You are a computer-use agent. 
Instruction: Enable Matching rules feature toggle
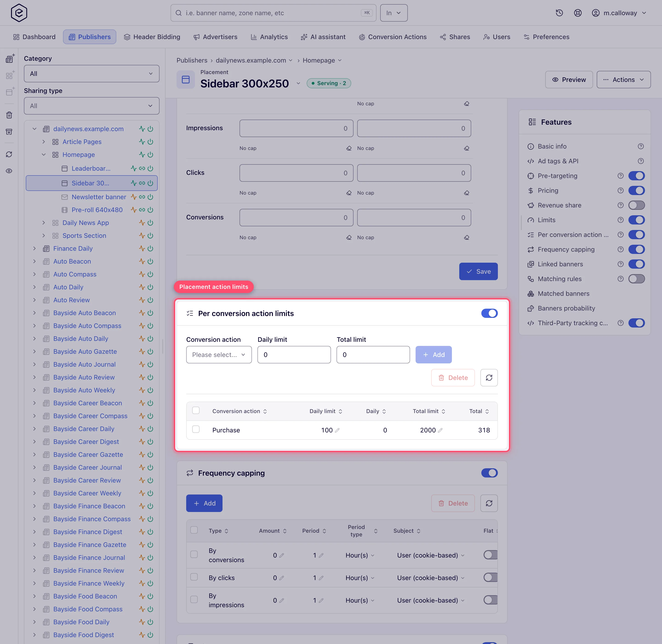[636, 279]
